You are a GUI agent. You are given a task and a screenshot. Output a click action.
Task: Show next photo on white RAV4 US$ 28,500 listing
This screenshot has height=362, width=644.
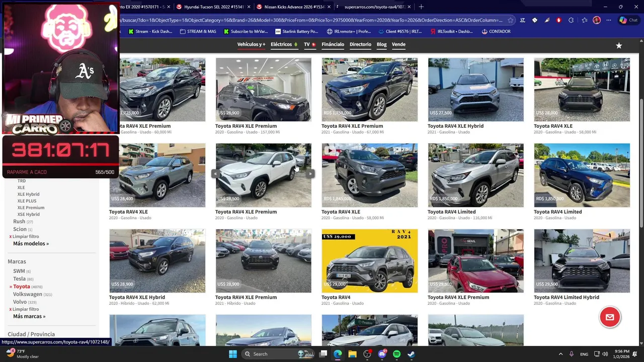tap(310, 174)
